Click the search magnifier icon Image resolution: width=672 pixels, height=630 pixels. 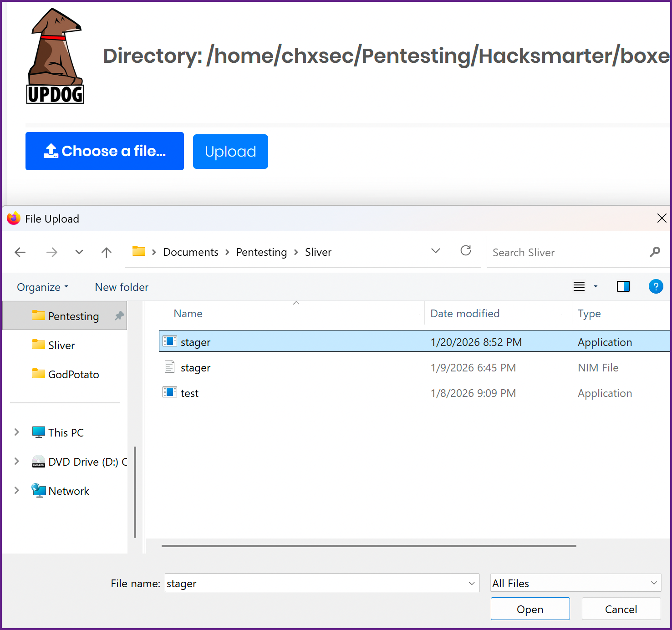click(655, 252)
